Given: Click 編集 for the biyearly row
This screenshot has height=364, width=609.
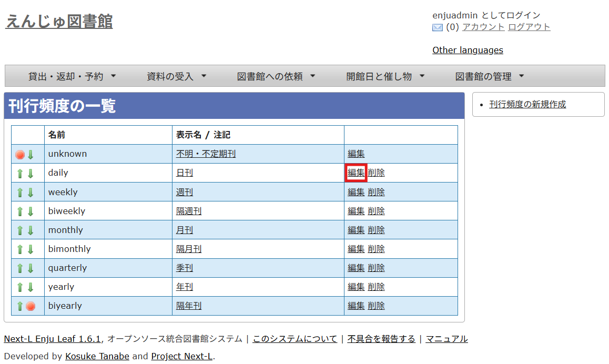Looking at the screenshot, I should click(356, 306).
